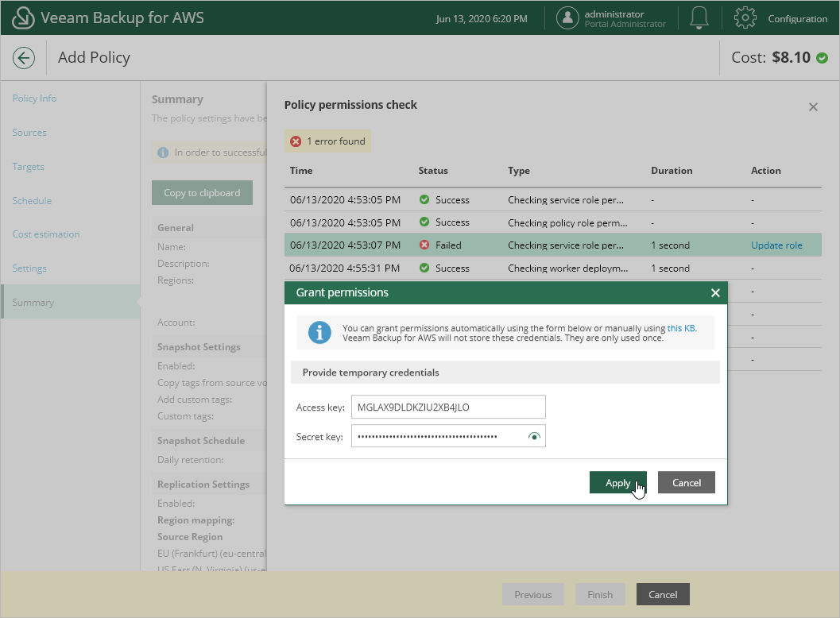Click the 'Snapshot Settings' section heading

click(199, 347)
